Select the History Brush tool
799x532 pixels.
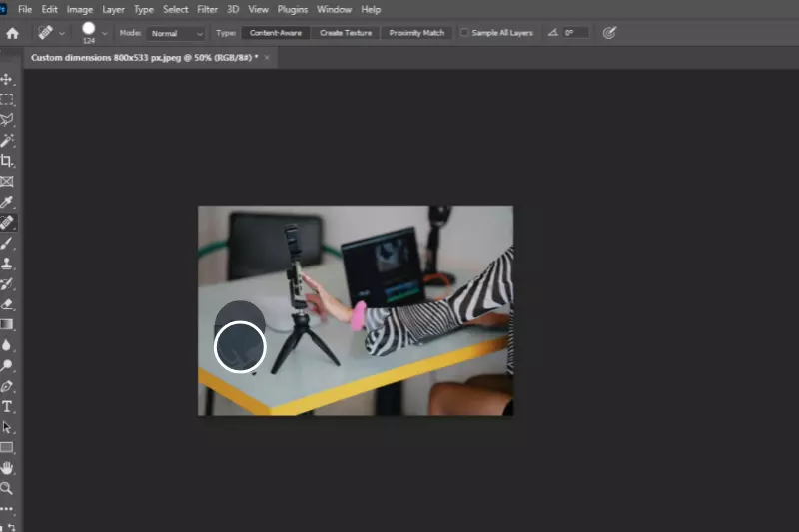click(x=7, y=284)
